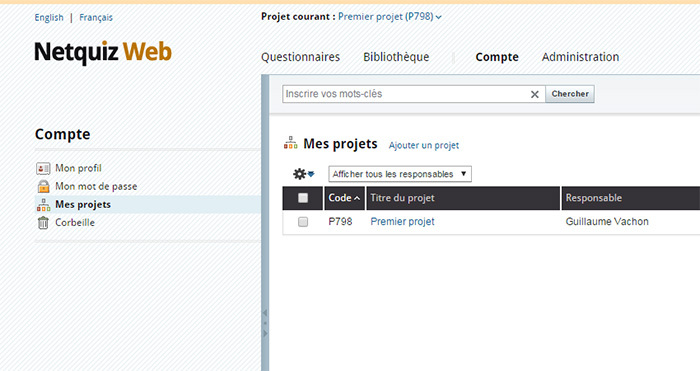The width and height of the screenshot is (700, 371).
Task: Open the gear actions menu above the table
Action: pyautogui.click(x=304, y=174)
